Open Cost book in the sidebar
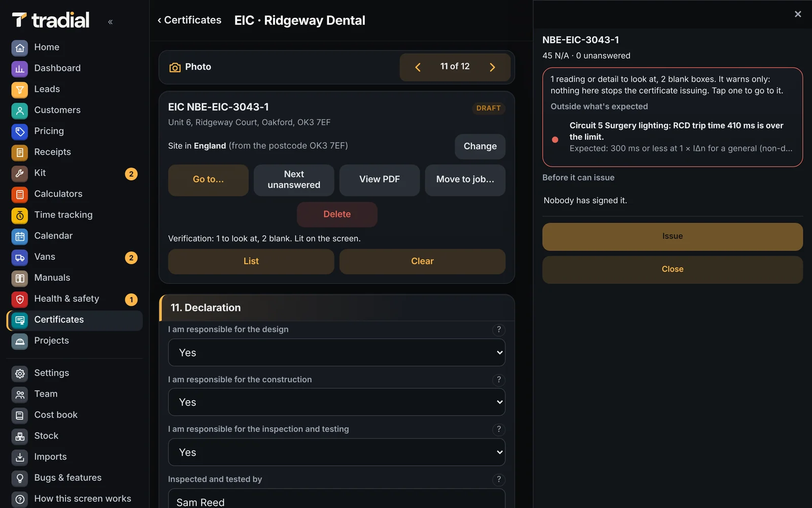The height and width of the screenshot is (508, 812). tap(75, 415)
